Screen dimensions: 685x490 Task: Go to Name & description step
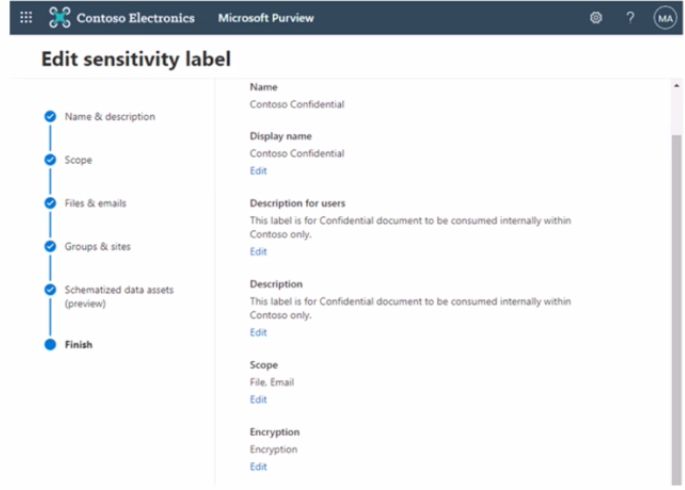point(110,117)
